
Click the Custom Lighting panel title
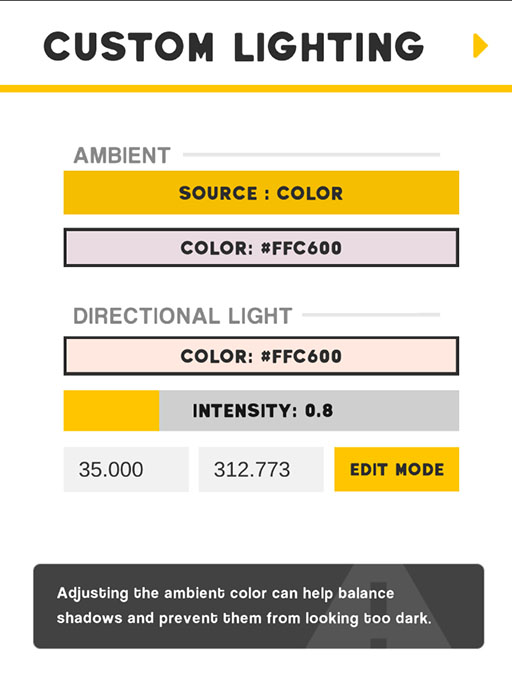234,46
